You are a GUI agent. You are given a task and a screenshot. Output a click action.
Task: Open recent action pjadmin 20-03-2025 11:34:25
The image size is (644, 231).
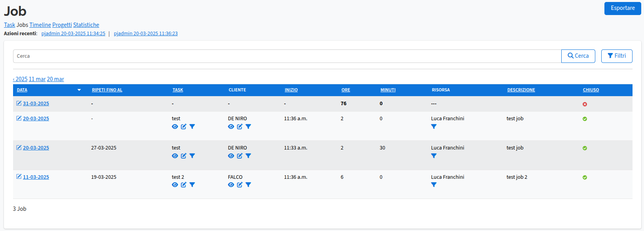pyautogui.click(x=73, y=34)
